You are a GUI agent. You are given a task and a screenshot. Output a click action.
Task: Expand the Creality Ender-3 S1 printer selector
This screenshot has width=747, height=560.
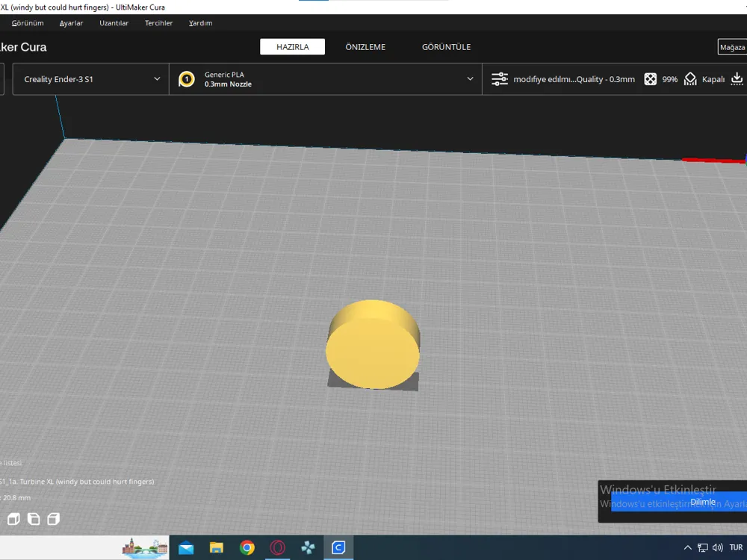point(91,79)
